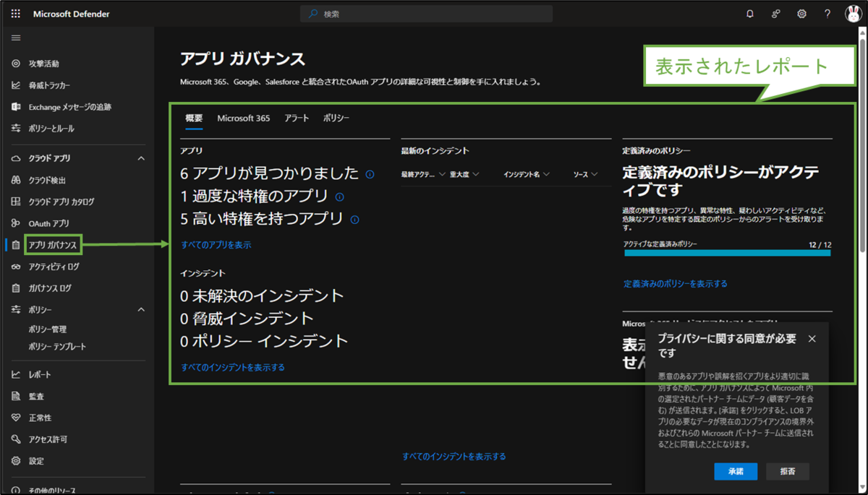868x495 pixels.
Task: Open the notifications bell icon
Action: pyautogui.click(x=750, y=14)
